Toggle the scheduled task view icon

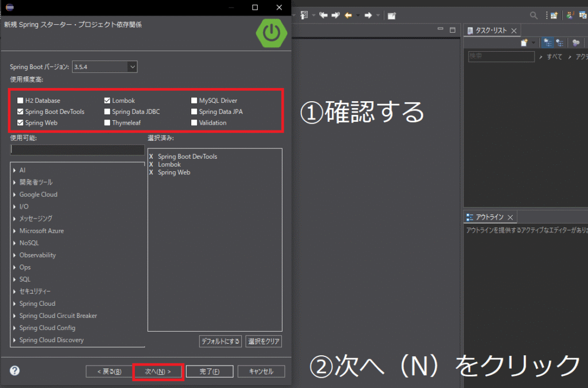coord(560,43)
